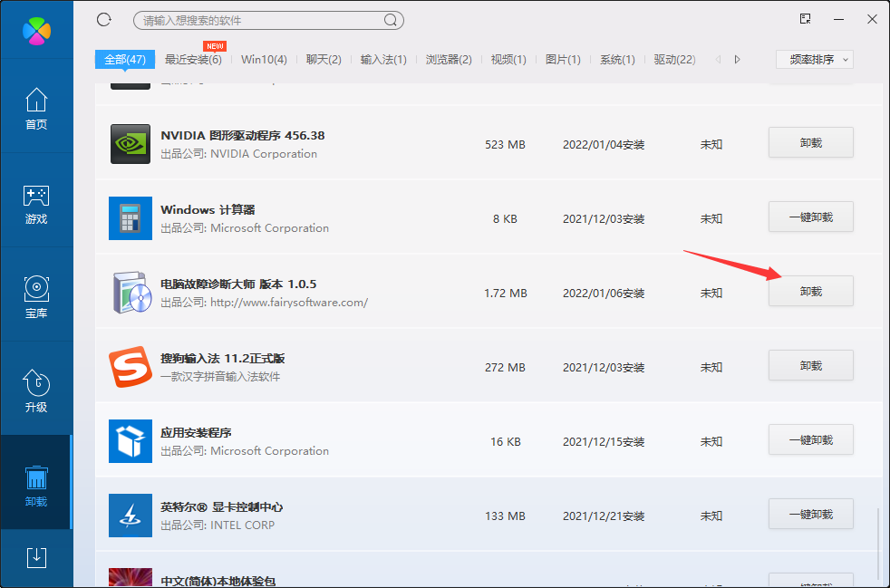Switch to 视频(1) tab
This screenshot has height=588, width=890.
pos(508,60)
